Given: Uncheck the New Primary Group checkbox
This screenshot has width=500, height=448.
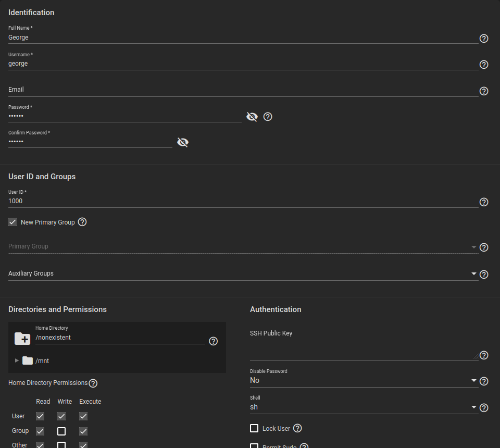Looking at the screenshot, I should 13,222.
